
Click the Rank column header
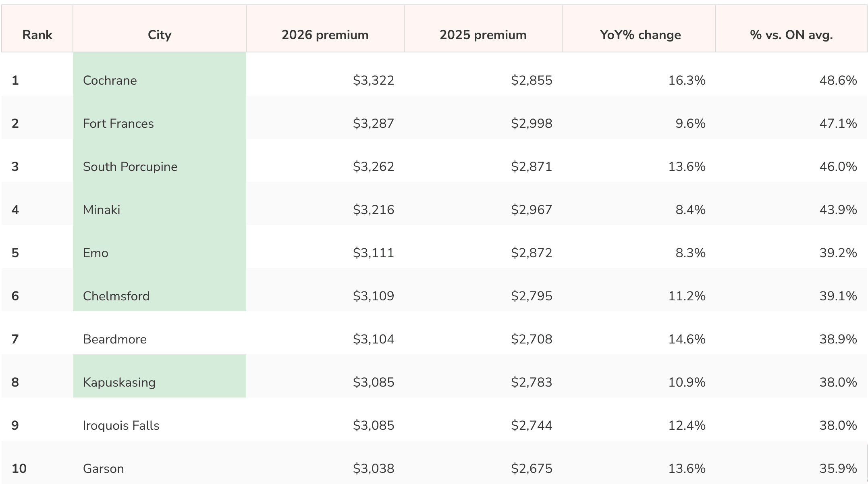[x=37, y=29]
